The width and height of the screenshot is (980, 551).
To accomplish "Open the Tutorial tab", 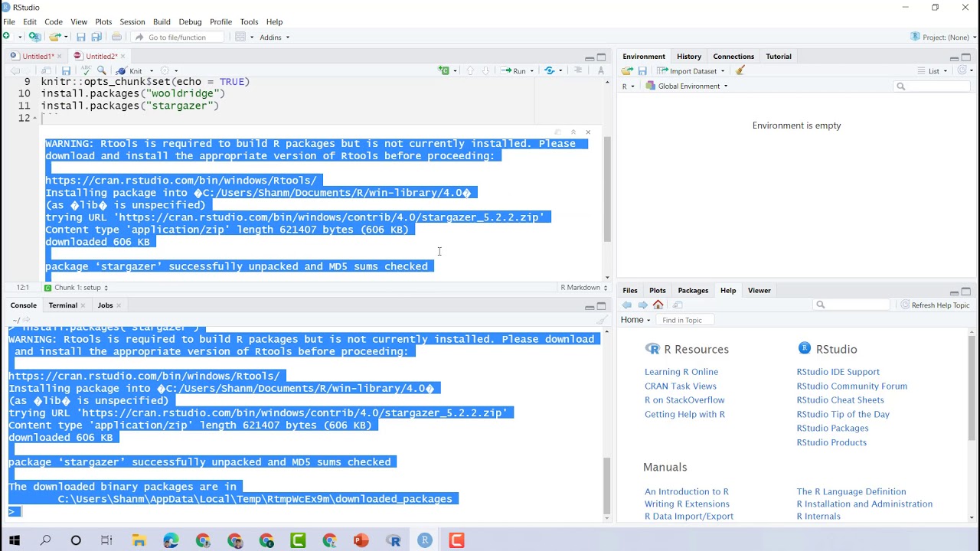I will [779, 56].
